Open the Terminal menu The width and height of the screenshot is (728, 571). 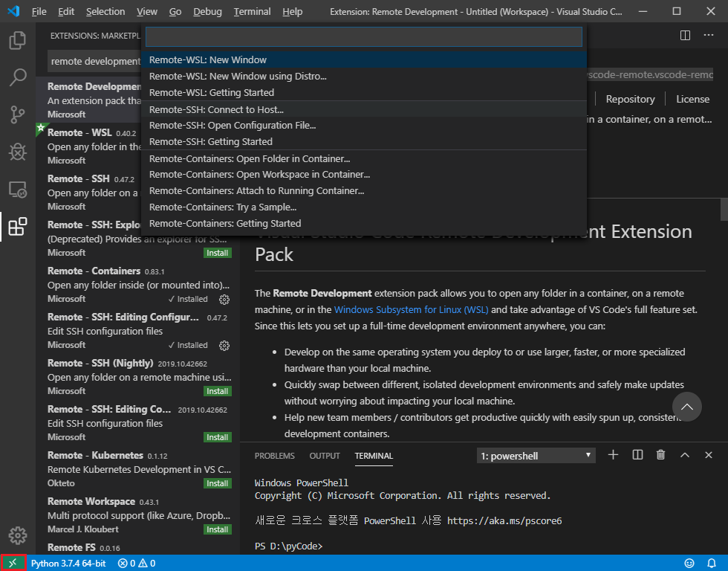pyautogui.click(x=252, y=12)
